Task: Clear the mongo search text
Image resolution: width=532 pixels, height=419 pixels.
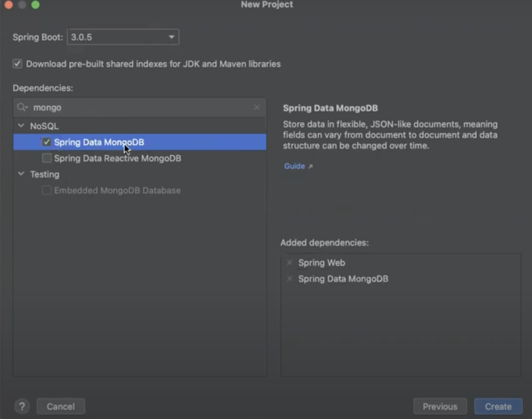Action: pos(257,107)
